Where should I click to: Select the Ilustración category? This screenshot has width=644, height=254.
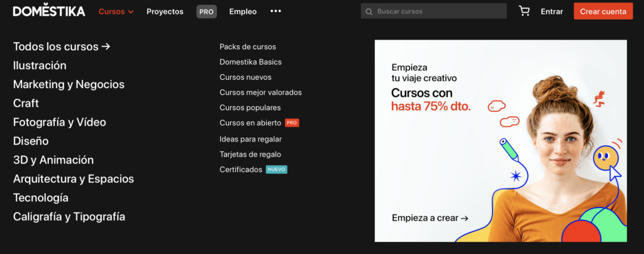pyautogui.click(x=40, y=65)
